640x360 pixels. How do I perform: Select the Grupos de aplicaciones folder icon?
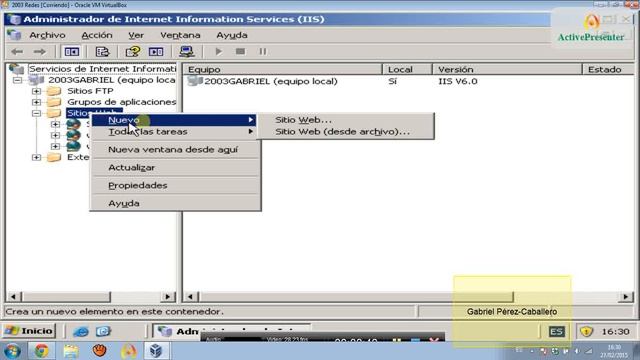pyautogui.click(x=54, y=102)
